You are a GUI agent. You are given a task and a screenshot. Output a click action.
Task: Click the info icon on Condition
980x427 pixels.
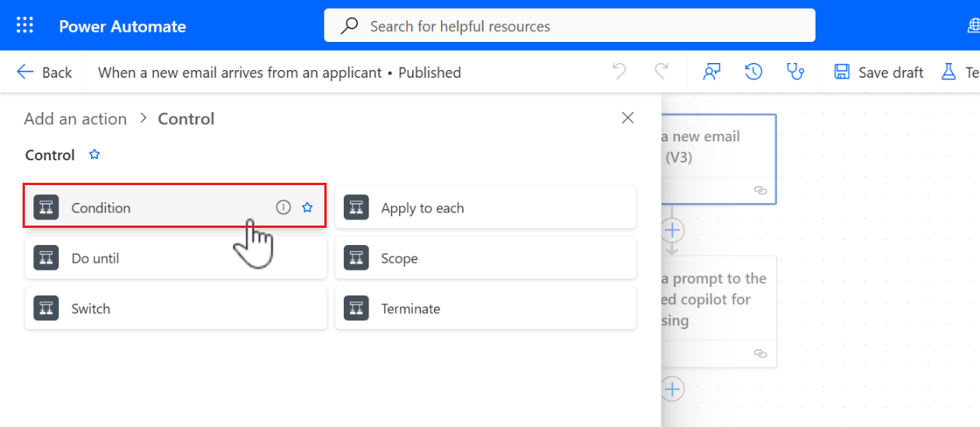283,208
